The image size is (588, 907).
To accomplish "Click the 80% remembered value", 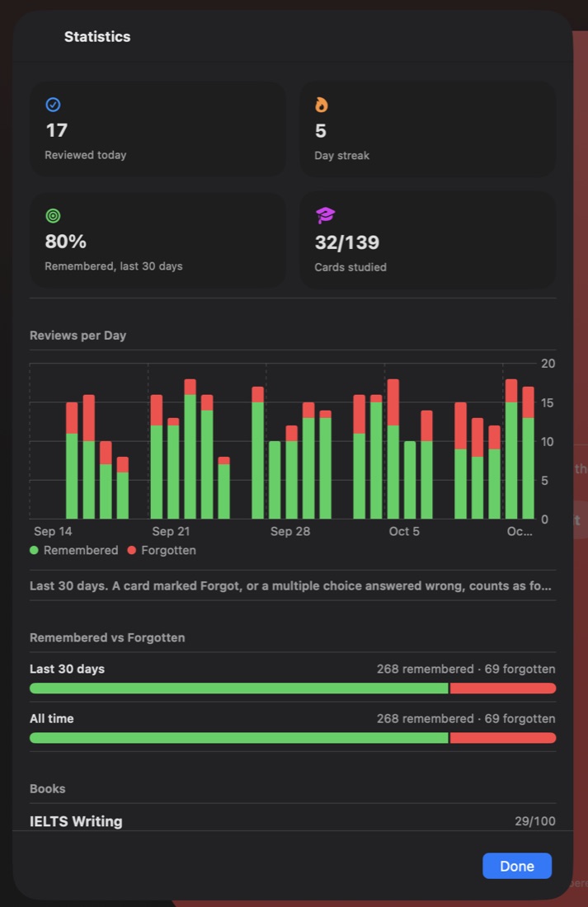I will (66, 242).
